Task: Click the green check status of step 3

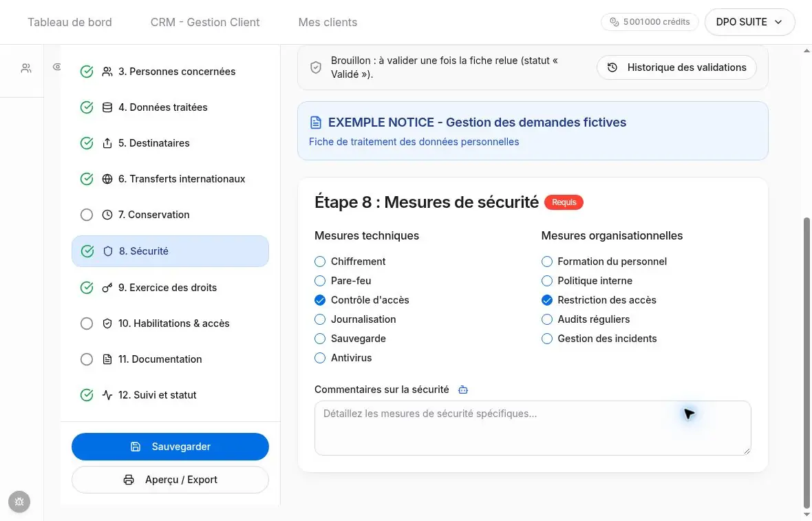Action: (87, 72)
